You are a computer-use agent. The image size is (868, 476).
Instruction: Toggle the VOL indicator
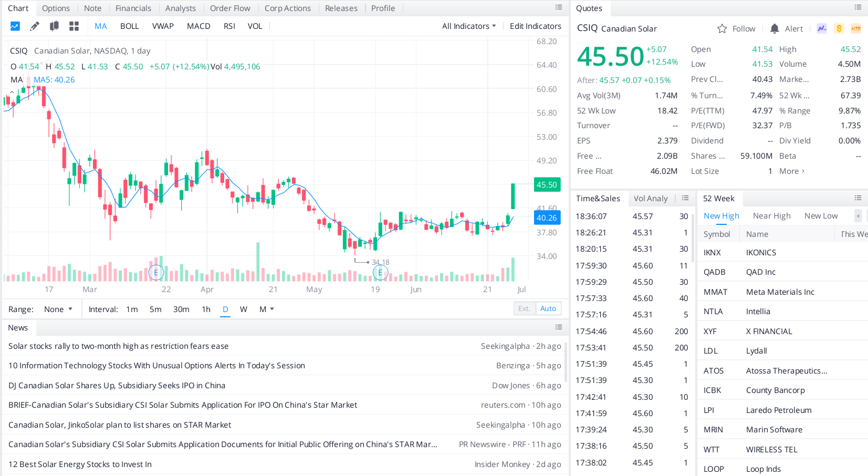255,26
